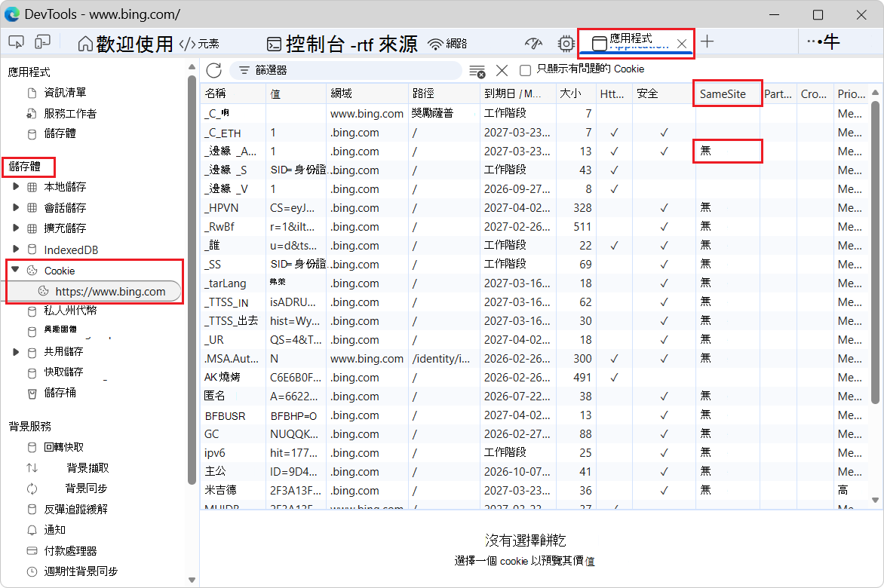Image resolution: width=884 pixels, height=588 pixels.
Task: Open the Performance tool icon
Action: tap(533, 44)
